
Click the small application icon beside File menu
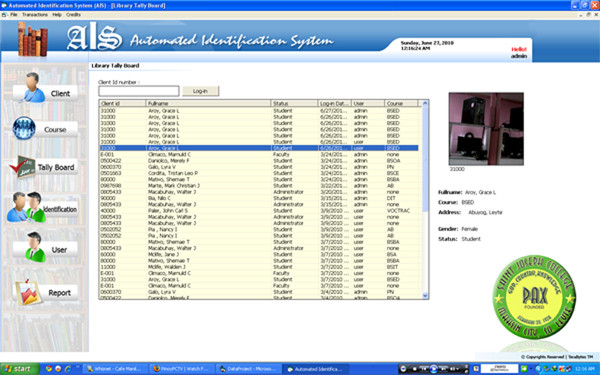pyautogui.click(x=4, y=15)
